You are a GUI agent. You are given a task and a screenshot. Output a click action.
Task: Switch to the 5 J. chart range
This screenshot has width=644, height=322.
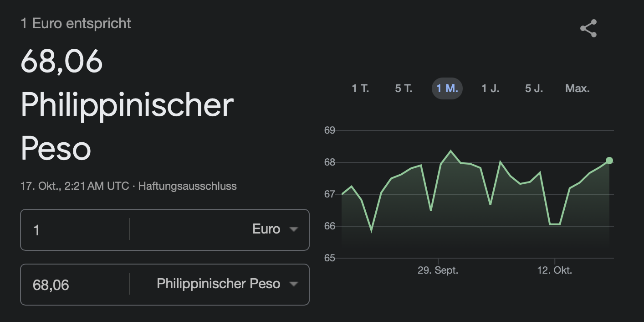(534, 88)
